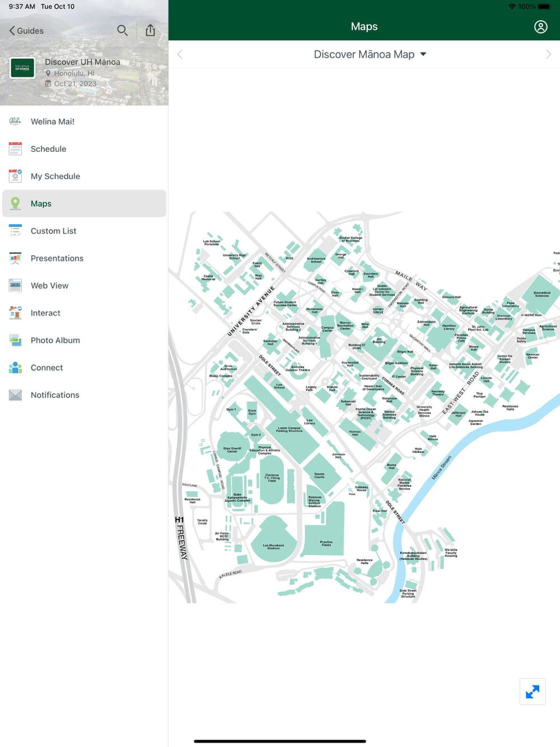Open the Schedule menu item
The width and height of the screenshot is (560, 747).
(84, 149)
